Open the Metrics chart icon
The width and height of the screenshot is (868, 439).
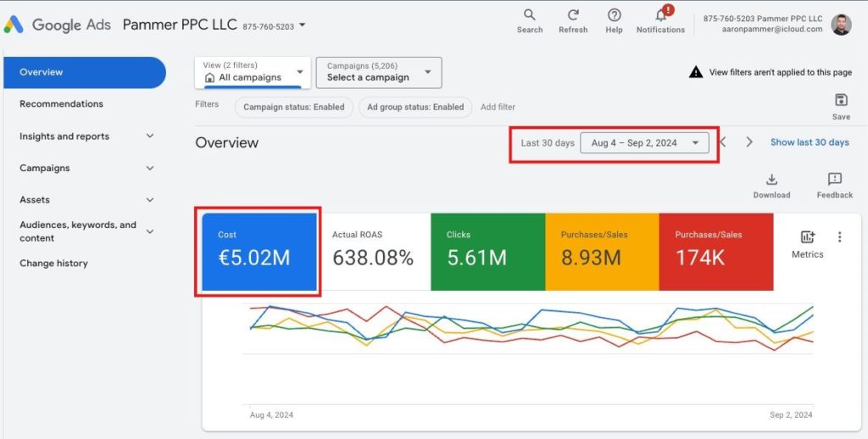[807, 238]
